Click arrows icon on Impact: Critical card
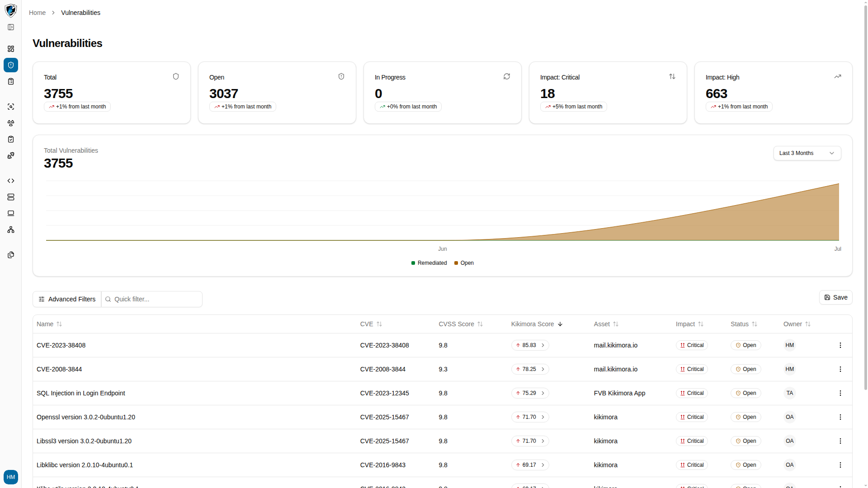 (x=672, y=76)
